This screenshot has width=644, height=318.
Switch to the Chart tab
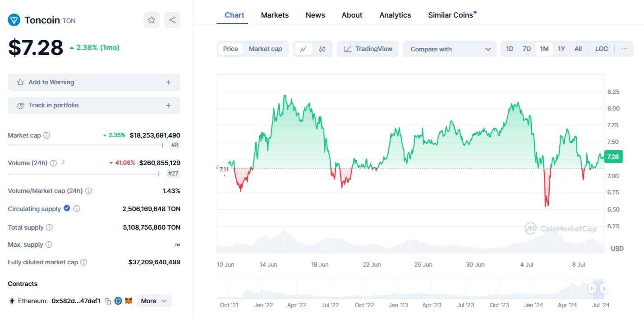coord(235,15)
